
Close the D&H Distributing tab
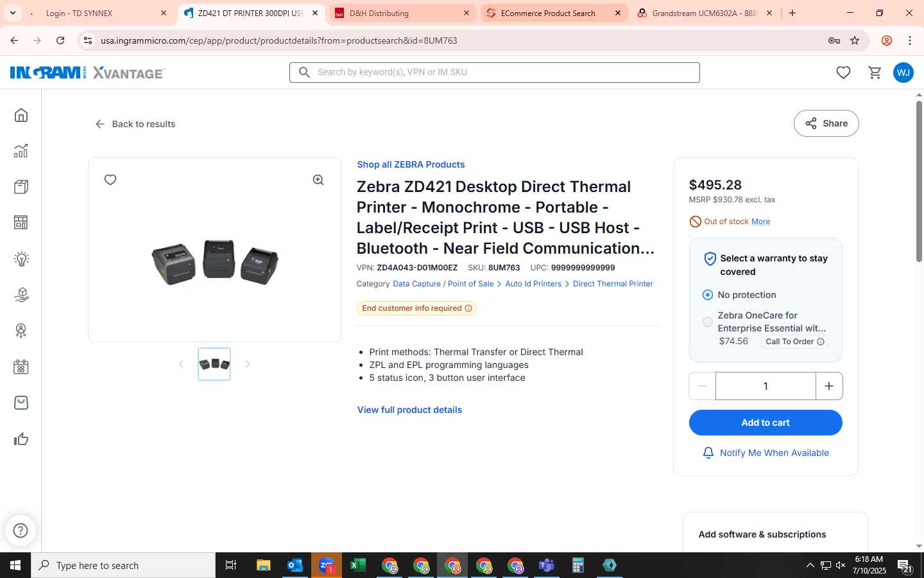pyautogui.click(x=466, y=13)
